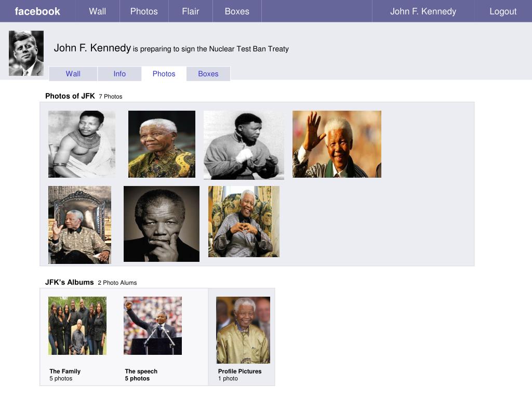Select the Photos profile tab
This screenshot has height=399, width=532.
point(164,74)
